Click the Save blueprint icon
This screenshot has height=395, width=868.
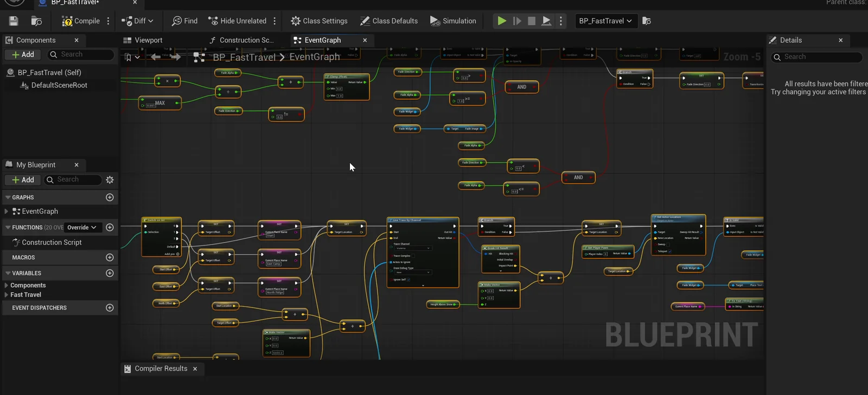[14, 21]
